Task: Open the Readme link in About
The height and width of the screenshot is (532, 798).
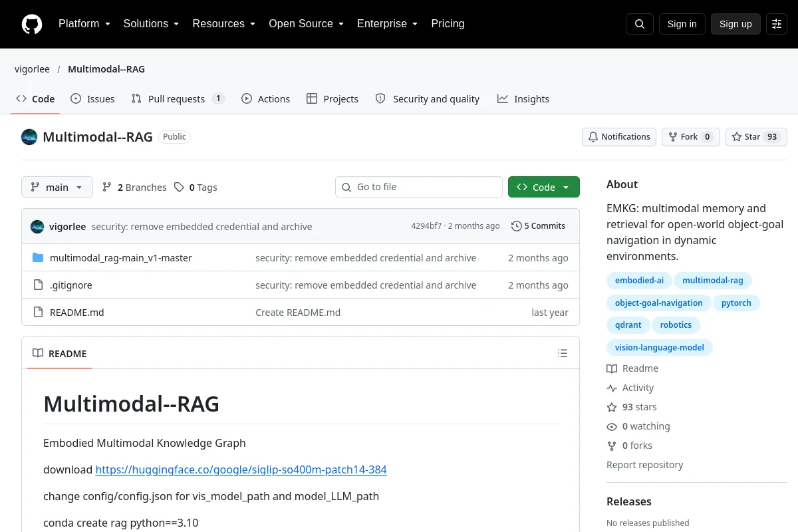Action: coord(632,368)
